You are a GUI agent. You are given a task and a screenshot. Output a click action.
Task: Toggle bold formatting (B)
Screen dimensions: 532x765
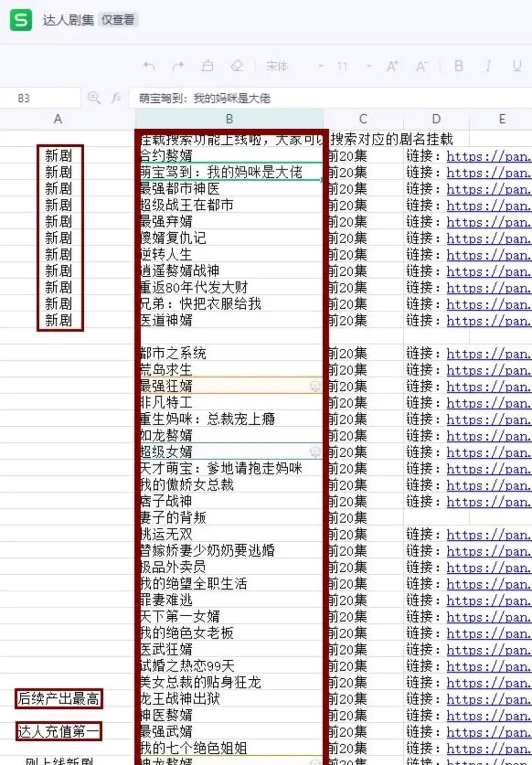pyautogui.click(x=459, y=66)
